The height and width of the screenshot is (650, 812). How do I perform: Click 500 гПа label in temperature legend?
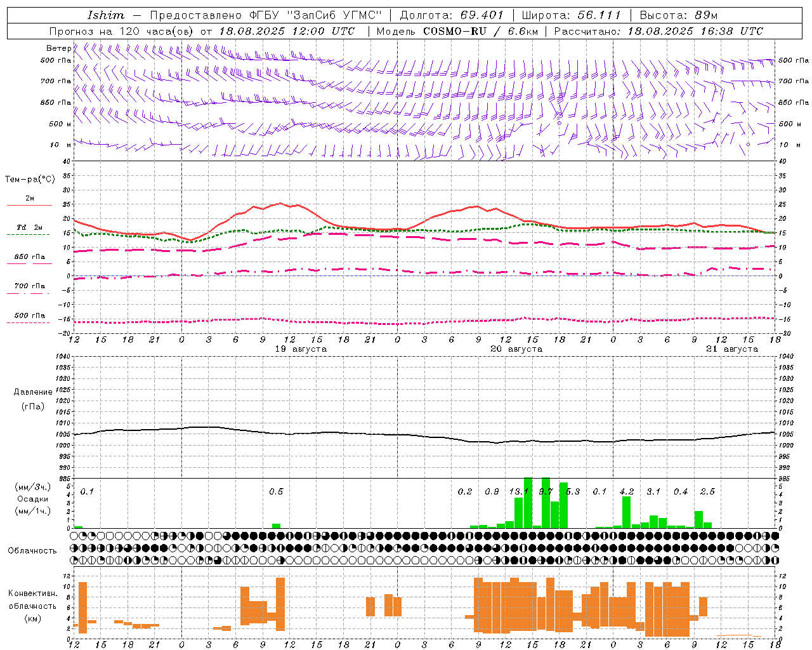30,315
